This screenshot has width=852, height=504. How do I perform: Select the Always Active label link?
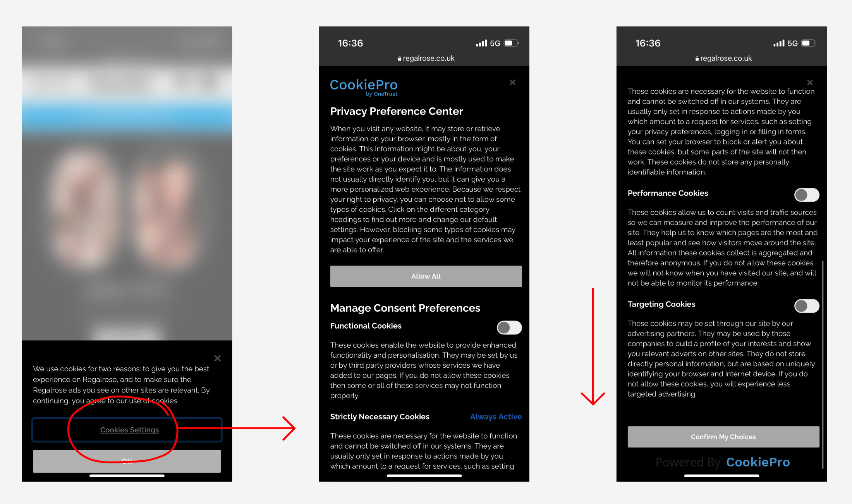coord(495,416)
